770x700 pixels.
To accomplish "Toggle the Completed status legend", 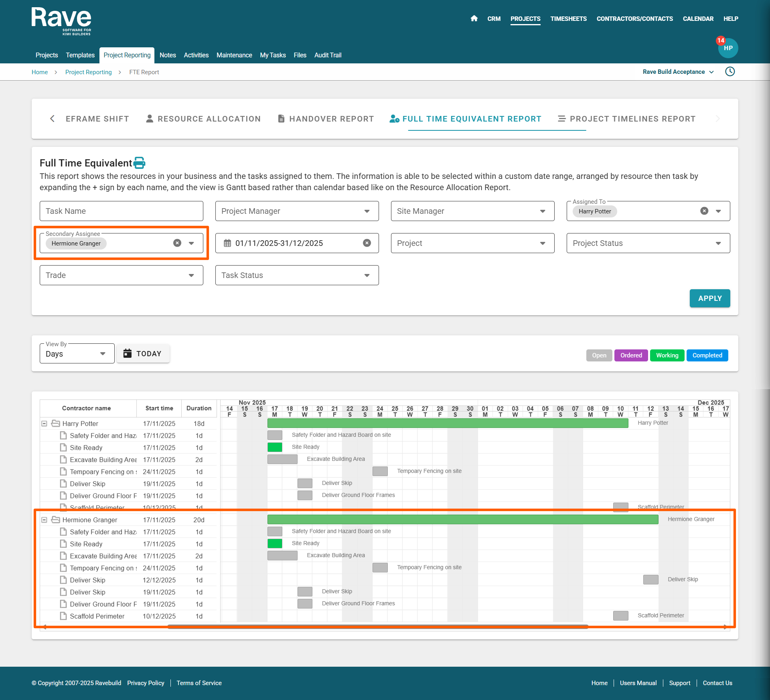I will [x=707, y=355].
